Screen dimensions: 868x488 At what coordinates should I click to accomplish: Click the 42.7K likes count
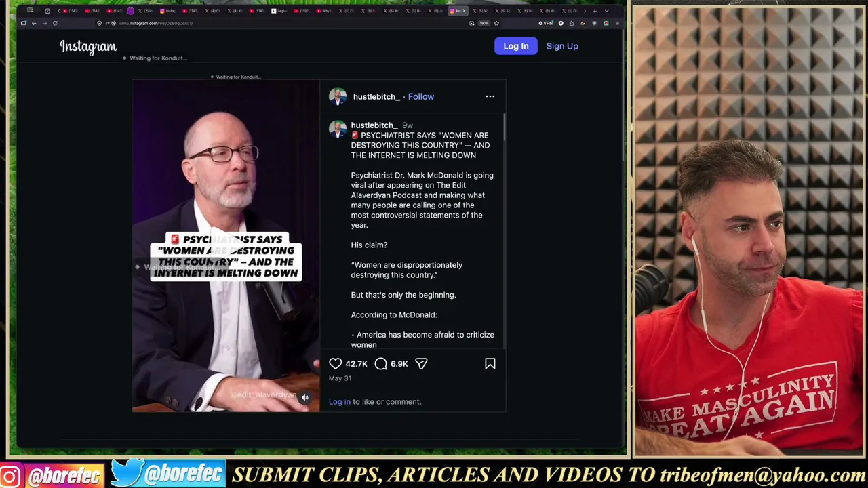click(x=356, y=364)
